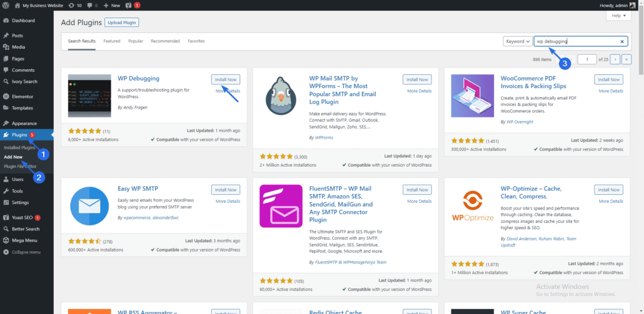View More Details for FluentSMTP
644x314 pixels.
pyautogui.click(x=420, y=201)
